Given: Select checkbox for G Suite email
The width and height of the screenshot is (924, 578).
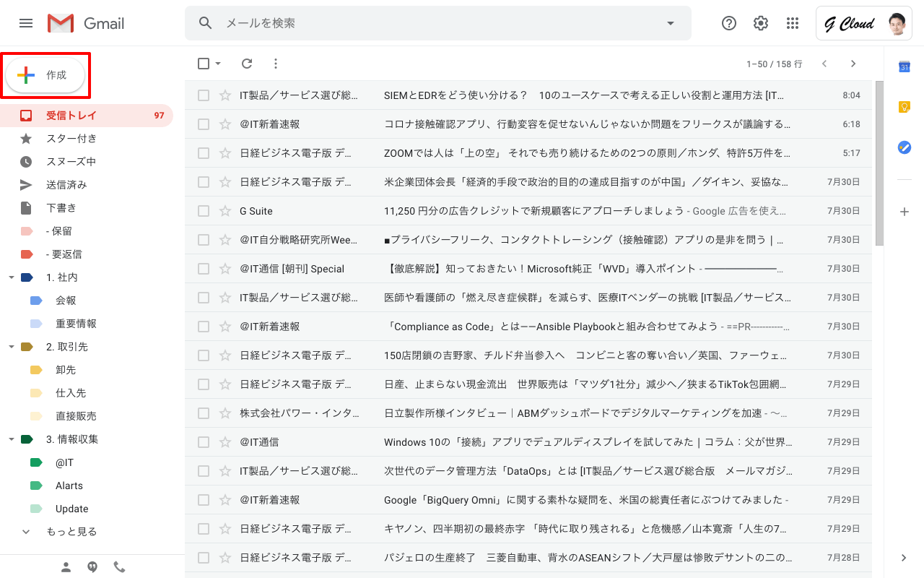Looking at the screenshot, I should [x=204, y=211].
